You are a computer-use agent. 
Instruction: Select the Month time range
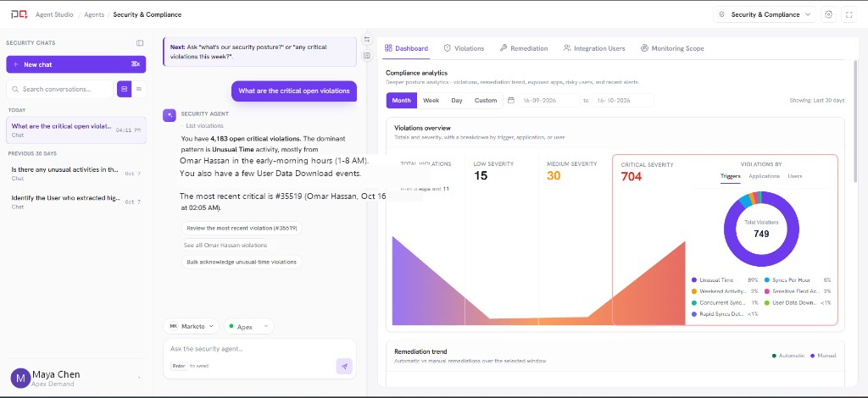click(x=401, y=101)
